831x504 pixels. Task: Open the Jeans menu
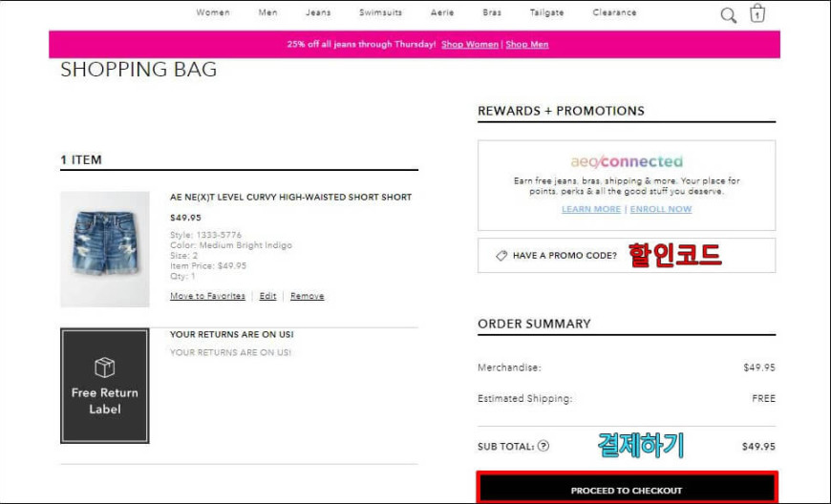coord(318,12)
